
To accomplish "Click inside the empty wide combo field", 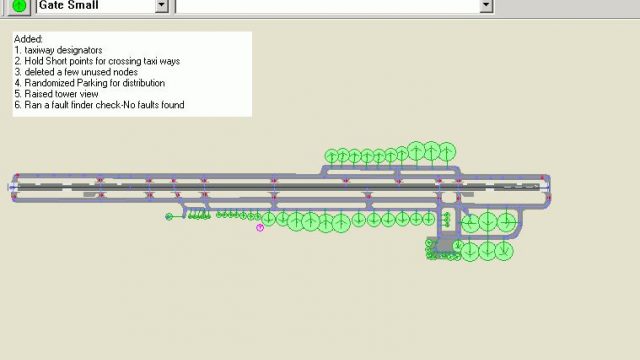I will click(x=328, y=5).
